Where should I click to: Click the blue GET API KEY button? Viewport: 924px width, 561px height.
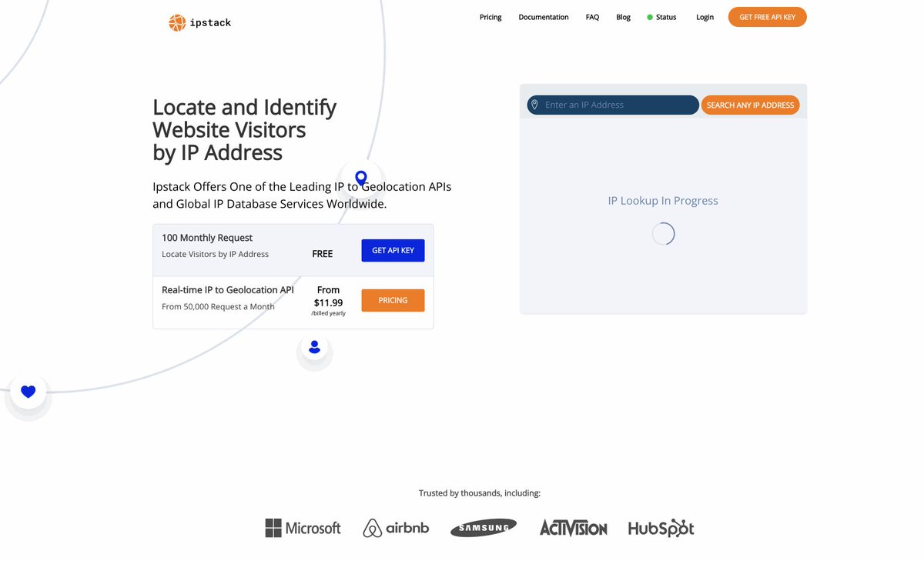point(393,251)
